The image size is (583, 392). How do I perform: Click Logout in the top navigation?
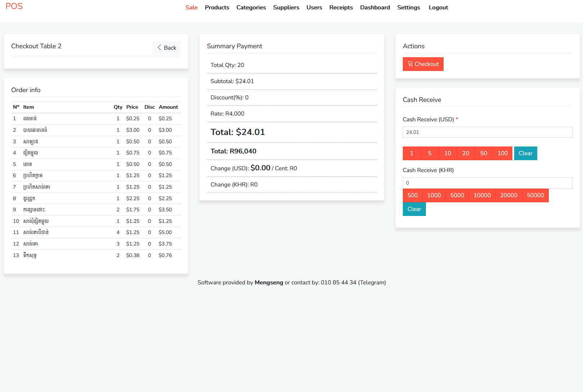coord(438,8)
